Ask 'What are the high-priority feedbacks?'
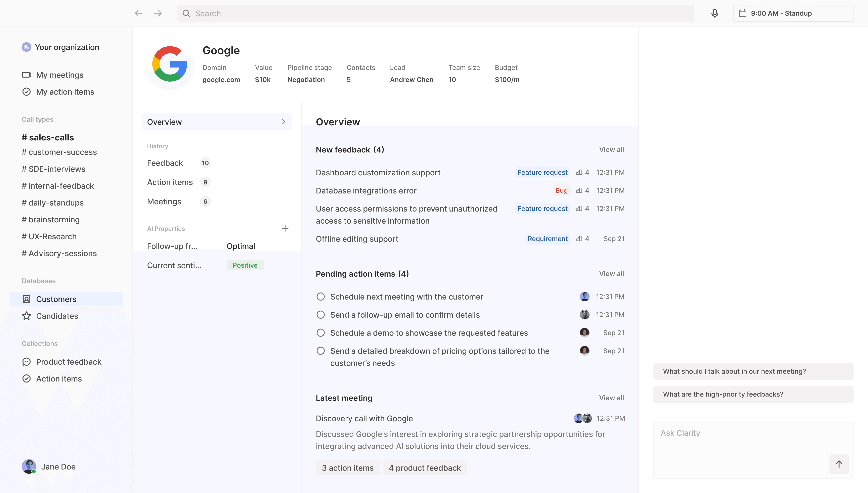 coord(753,394)
